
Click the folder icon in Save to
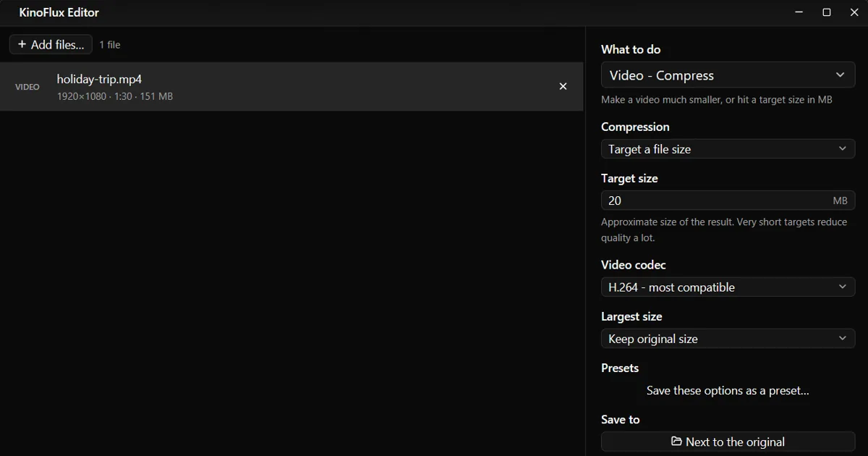(676, 441)
